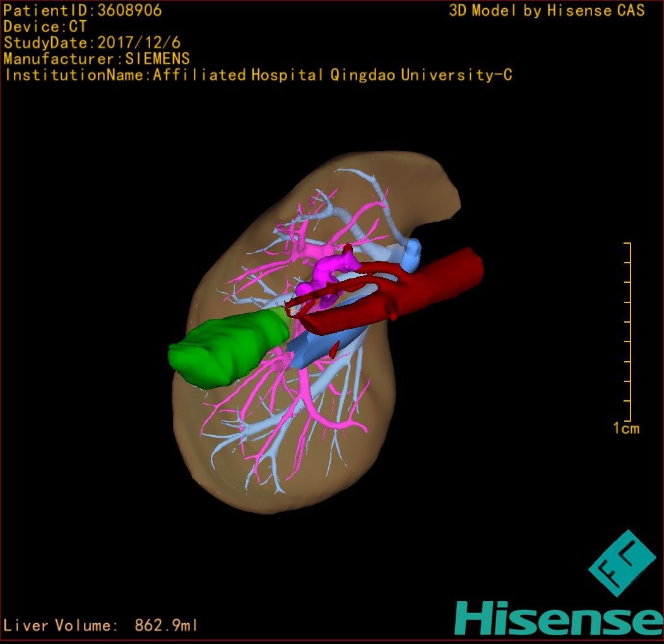
Task: Click the 'PatientID:3608906' text
Action: coord(83,10)
